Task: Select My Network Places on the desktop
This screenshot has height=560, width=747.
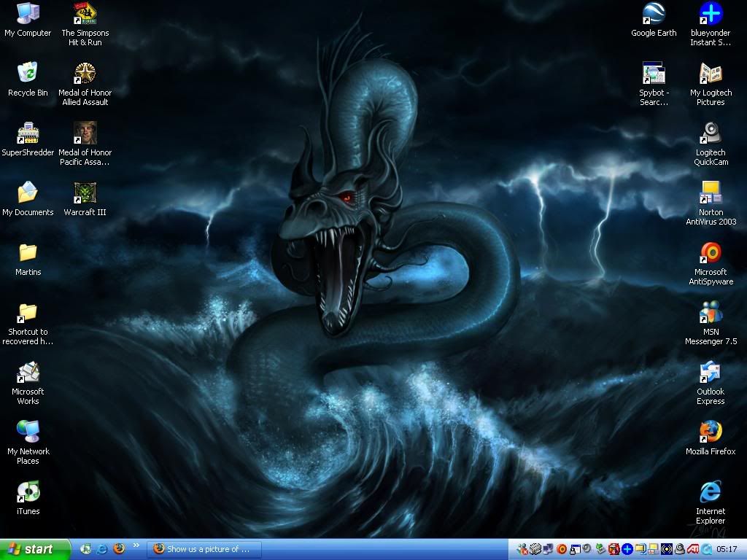Action: point(28,443)
